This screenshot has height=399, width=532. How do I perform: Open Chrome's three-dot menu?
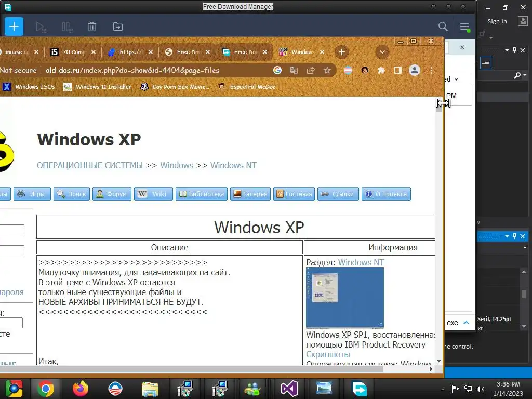[x=431, y=70]
